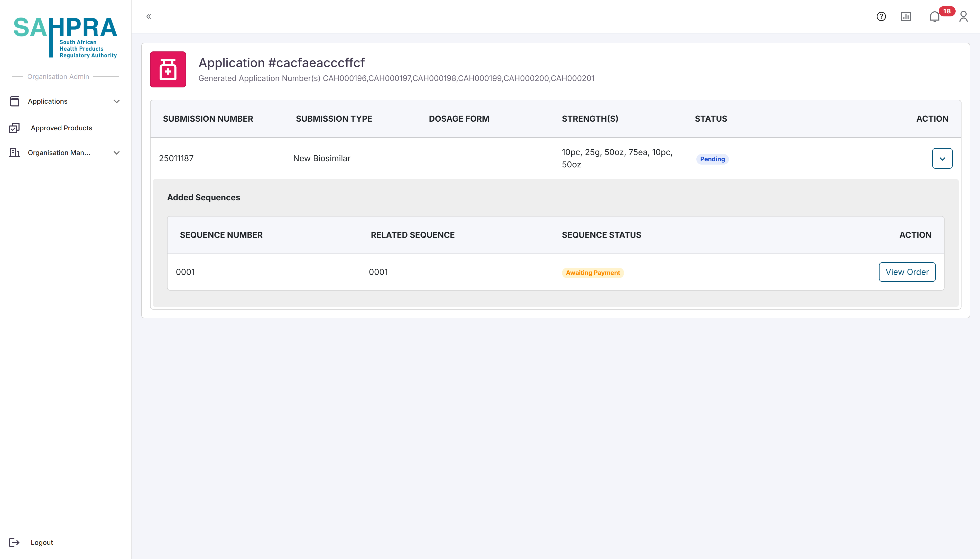Click the New Biosimilar submission type cell
This screenshot has height=559, width=980.
(322, 159)
